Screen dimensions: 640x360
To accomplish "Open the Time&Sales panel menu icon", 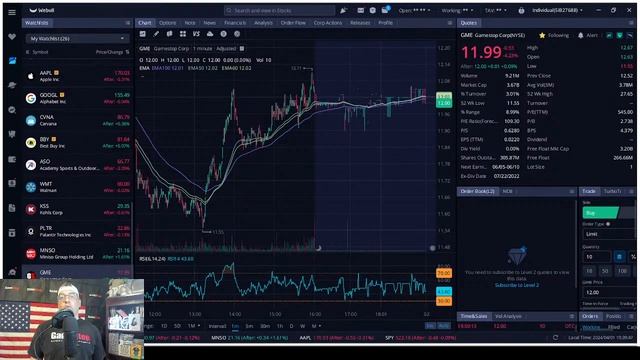I will point(571,316).
